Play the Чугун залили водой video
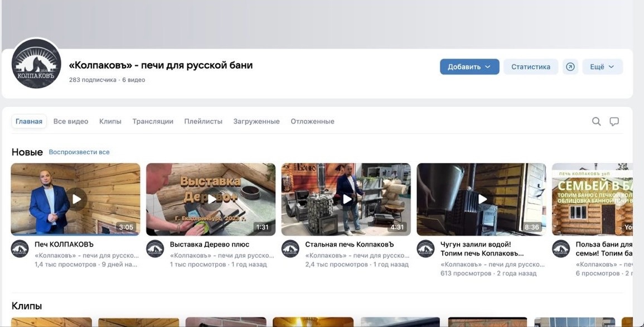The height and width of the screenshot is (327, 644). pos(482,199)
